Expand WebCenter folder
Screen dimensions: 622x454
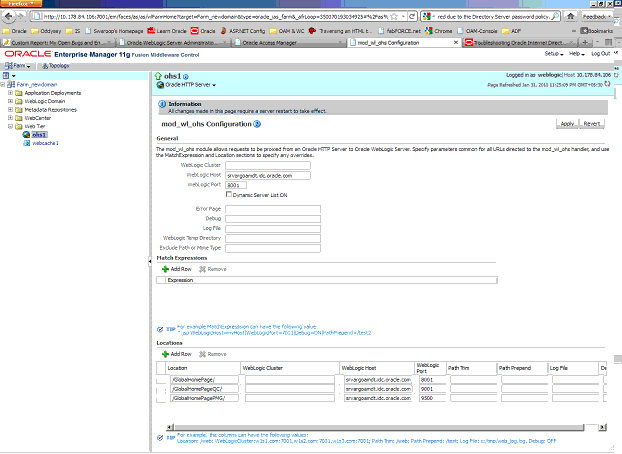tap(10, 118)
